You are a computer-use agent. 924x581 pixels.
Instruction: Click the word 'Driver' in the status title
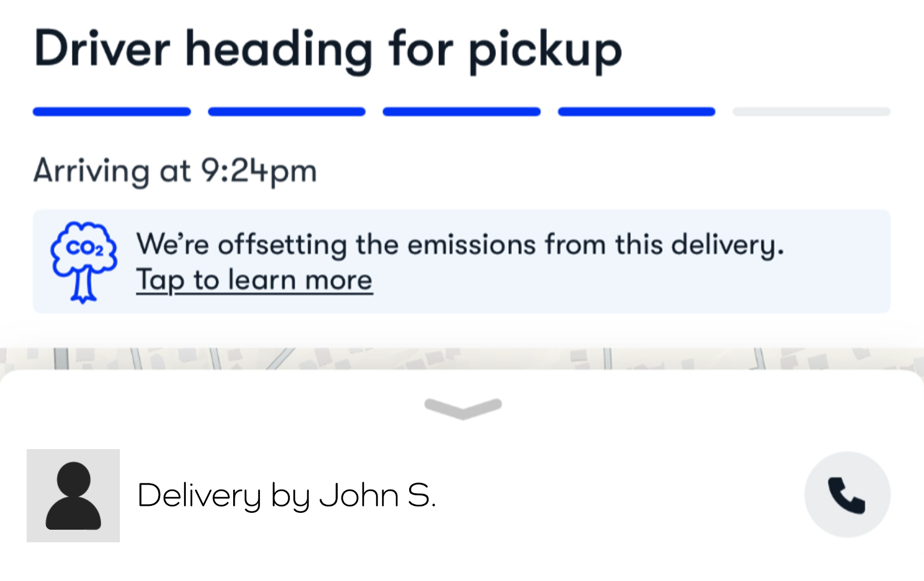tap(102, 50)
